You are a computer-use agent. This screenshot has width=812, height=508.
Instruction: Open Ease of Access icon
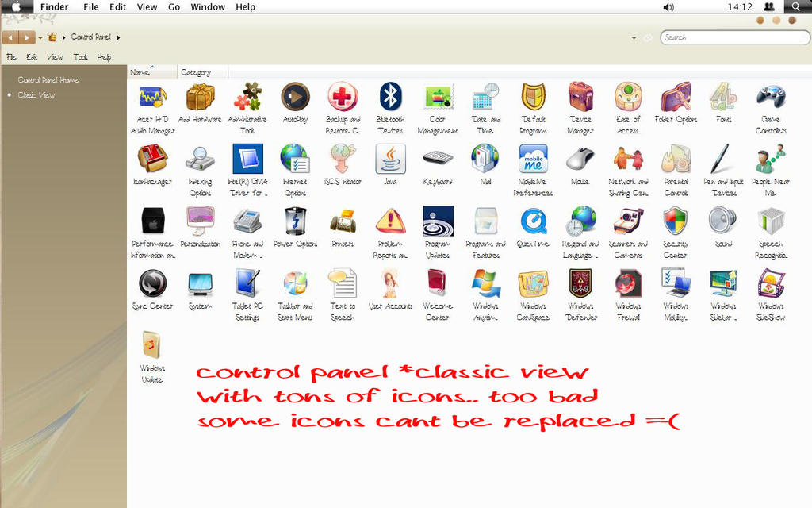point(628,97)
